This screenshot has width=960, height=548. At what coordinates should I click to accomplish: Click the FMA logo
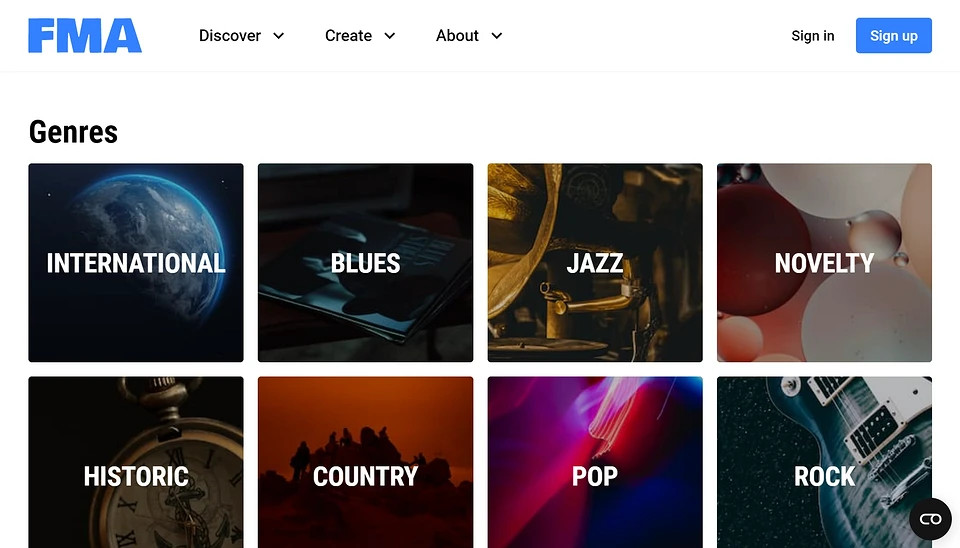pos(85,36)
